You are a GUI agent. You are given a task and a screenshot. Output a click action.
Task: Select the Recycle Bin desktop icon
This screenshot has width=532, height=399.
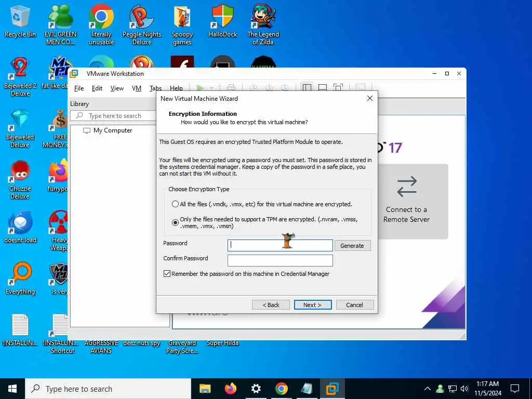tap(20, 21)
